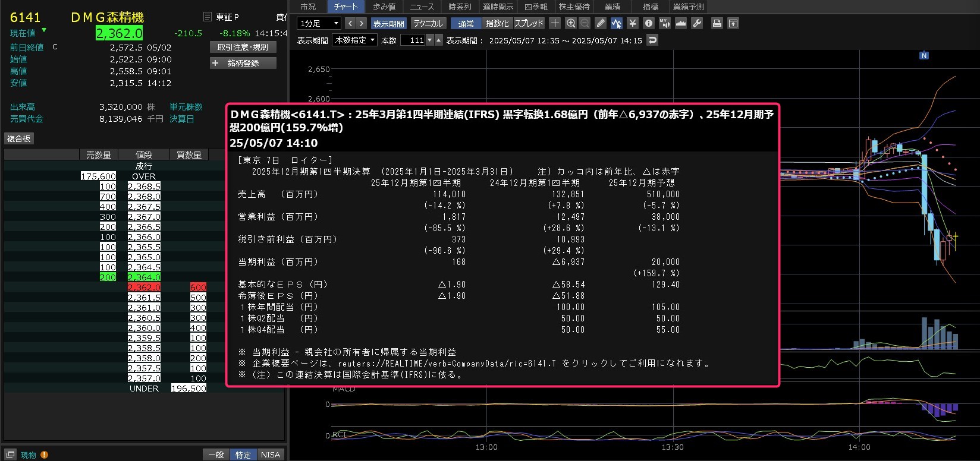The height and width of the screenshot is (461, 980).
Task: Click the window icon left of 現物
Action: pos(11,454)
